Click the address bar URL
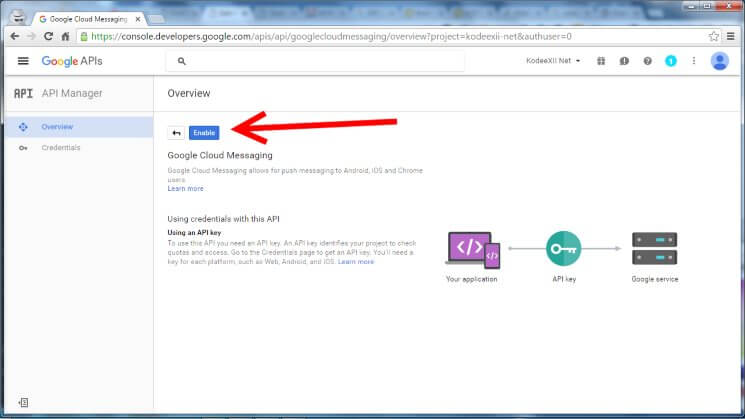 coord(331,37)
